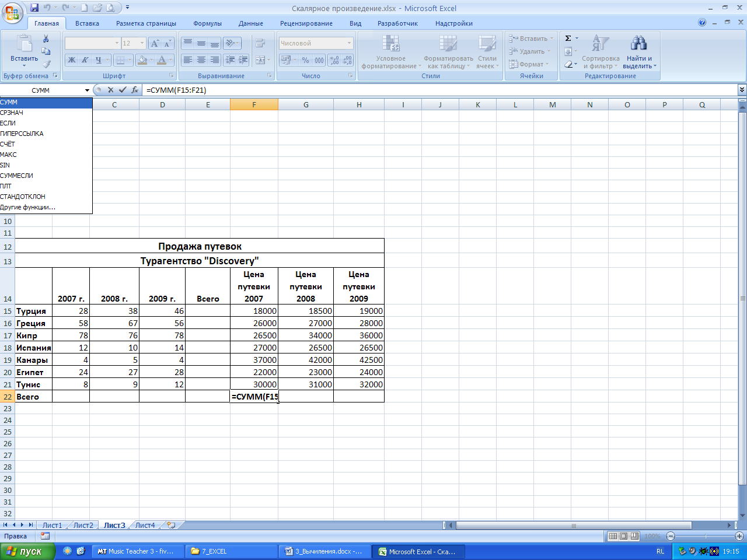Switch to 3_Вычисления.docx taskbar window
The width and height of the screenshot is (747, 560).
(x=324, y=551)
